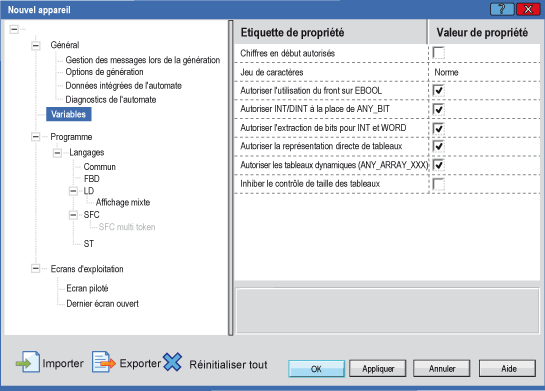The height and width of the screenshot is (391, 545).
Task: Select Gestion des messages lors de la génération
Action: [x=143, y=60]
